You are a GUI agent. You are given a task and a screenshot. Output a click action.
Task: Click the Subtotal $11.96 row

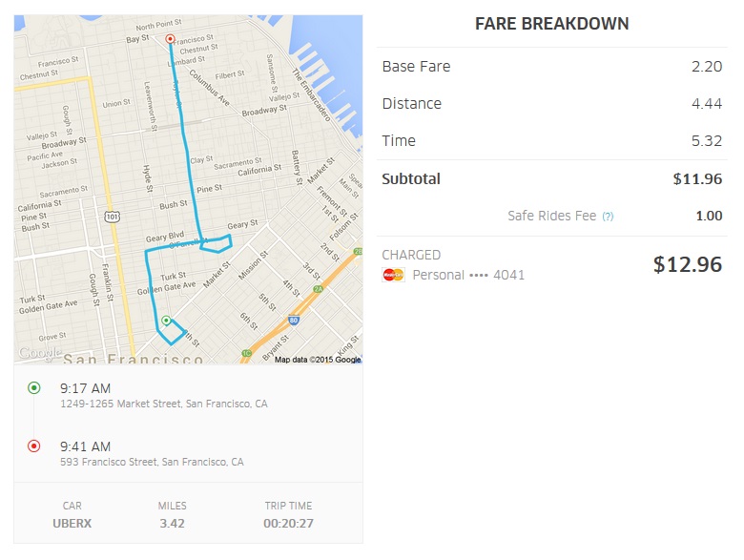click(551, 178)
